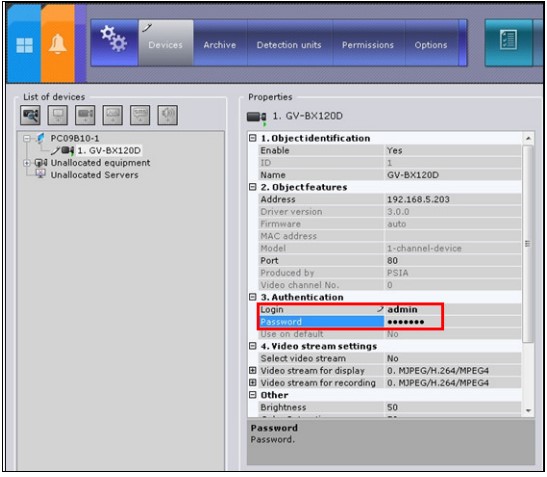Image resolution: width=547 pixels, height=477 pixels.
Task: Open the checklist report icon at top right
Action: 508,40
